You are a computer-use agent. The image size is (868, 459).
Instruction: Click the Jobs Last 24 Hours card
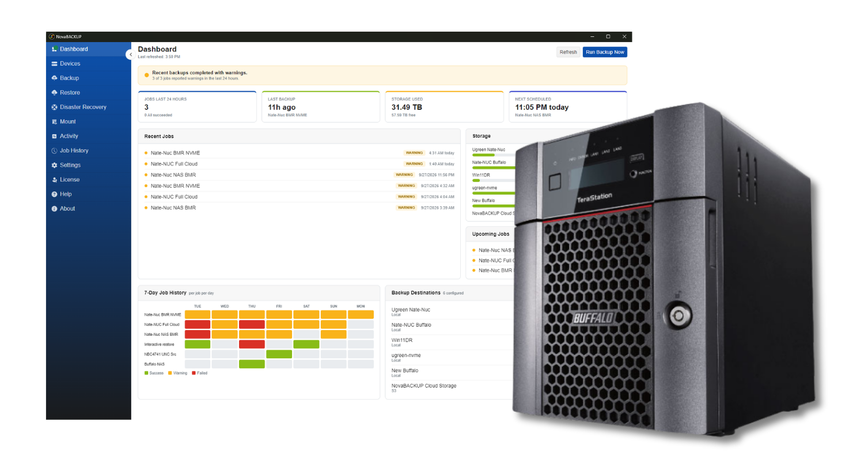click(x=197, y=107)
